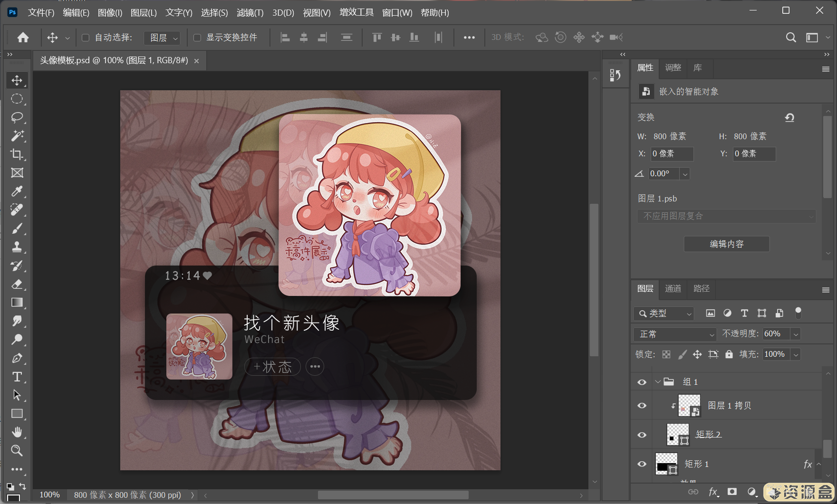Switch to the 路径 tab

pyautogui.click(x=702, y=288)
